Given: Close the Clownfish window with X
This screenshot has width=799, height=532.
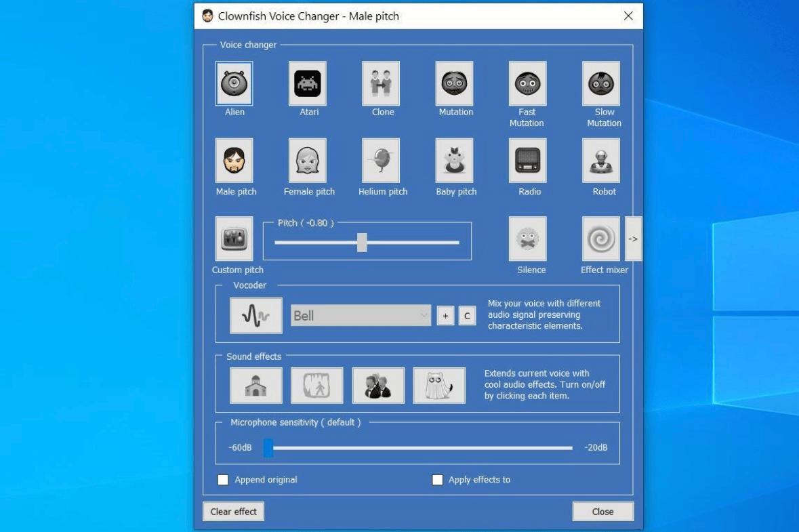Looking at the screenshot, I should coord(628,16).
